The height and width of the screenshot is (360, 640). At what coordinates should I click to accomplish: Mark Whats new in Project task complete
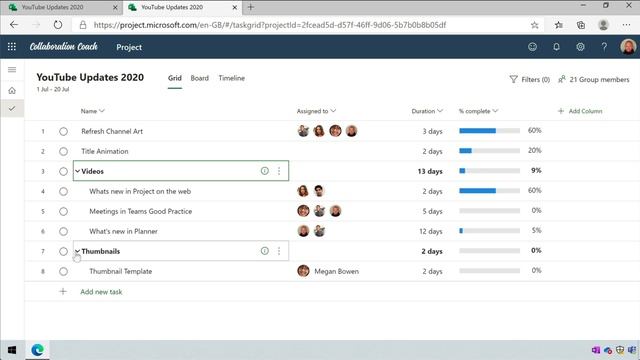(63, 191)
